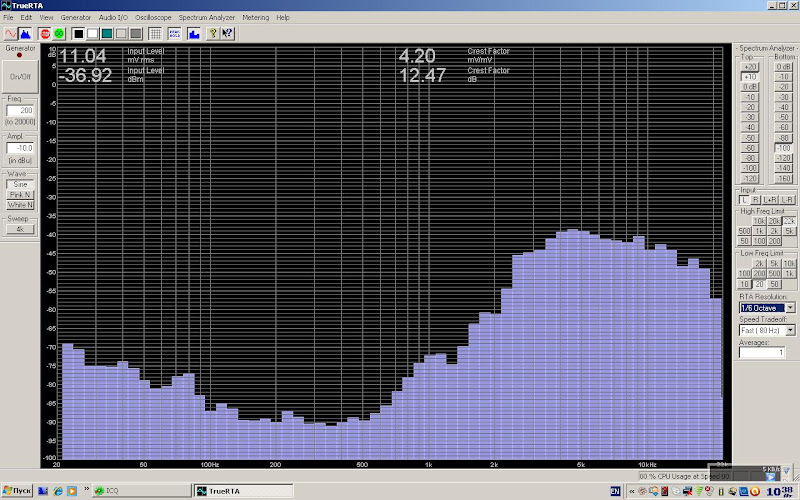Select the Pink N waveform option
This screenshot has height=500, width=800.
(x=20, y=194)
